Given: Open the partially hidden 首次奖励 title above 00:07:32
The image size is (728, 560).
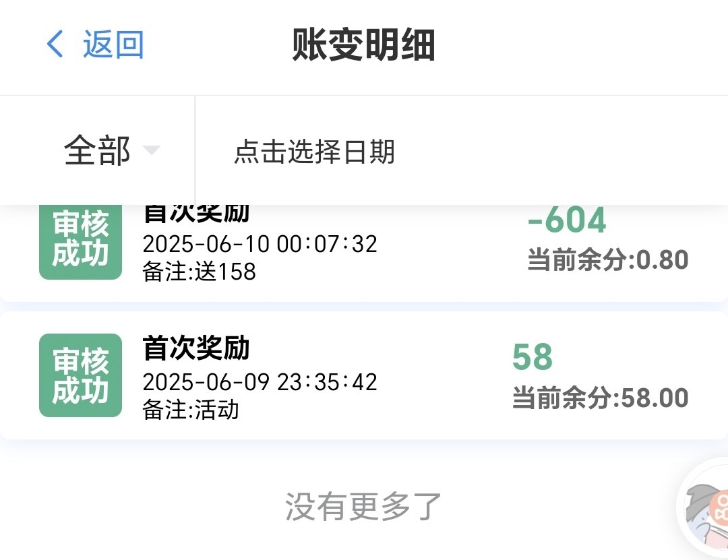Looking at the screenshot, I should click(196, 214).
